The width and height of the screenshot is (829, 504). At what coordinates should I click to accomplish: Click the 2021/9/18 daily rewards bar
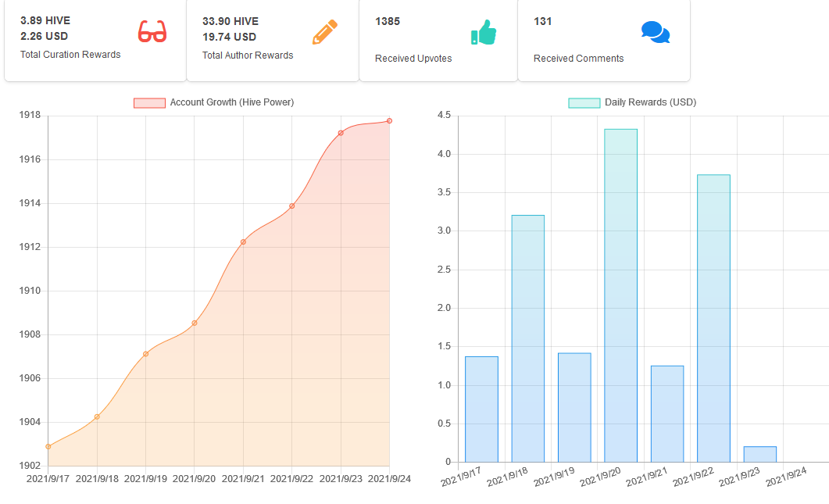(x=527, y=338)
